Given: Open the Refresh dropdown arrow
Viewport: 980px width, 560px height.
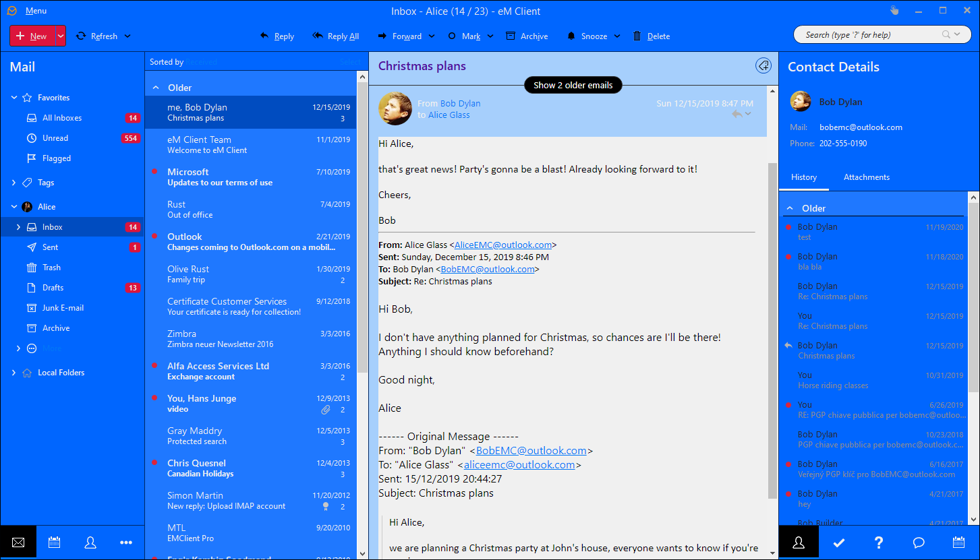Looking at the screenshot, I should [127, 36].
